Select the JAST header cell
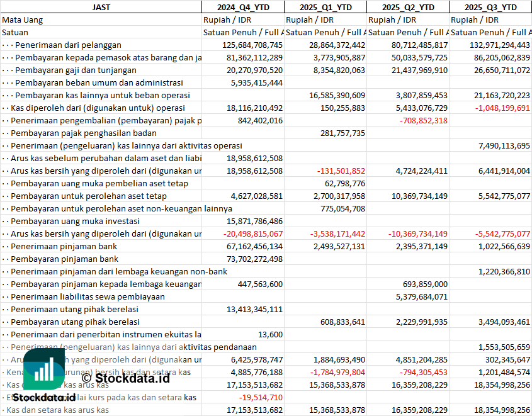 point(101,7)
